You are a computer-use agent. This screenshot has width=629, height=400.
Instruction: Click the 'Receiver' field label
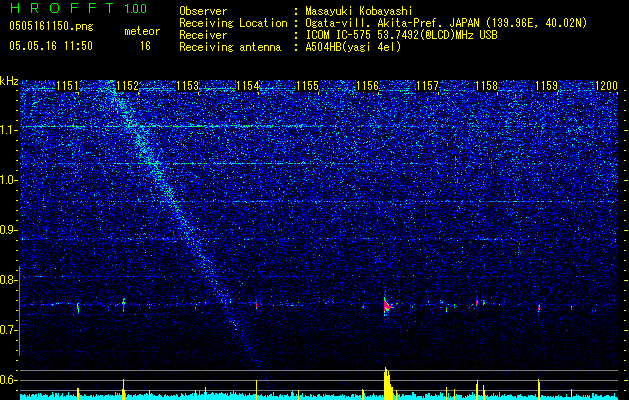(x=203, y=35)
